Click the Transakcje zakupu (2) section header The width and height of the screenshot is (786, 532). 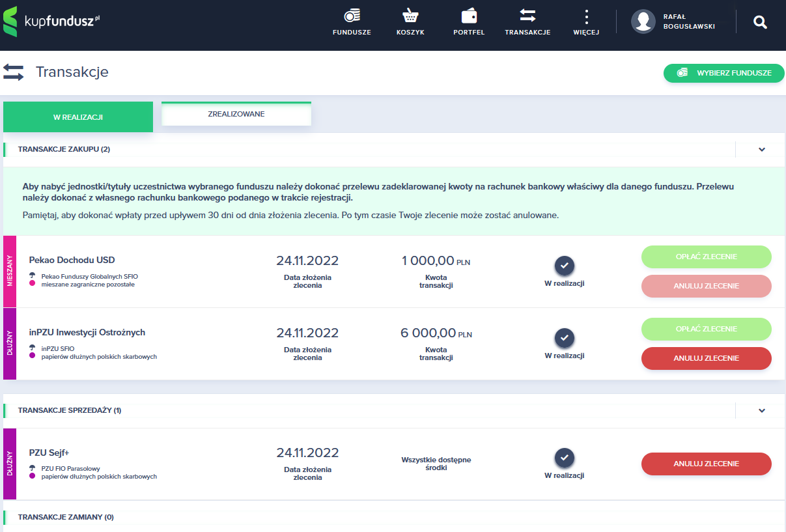pyautogui.click(x=64, y=149)
